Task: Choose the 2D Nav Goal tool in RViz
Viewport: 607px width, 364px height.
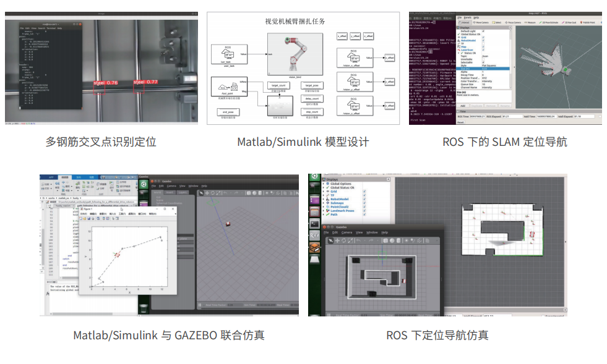Action: 569,22
